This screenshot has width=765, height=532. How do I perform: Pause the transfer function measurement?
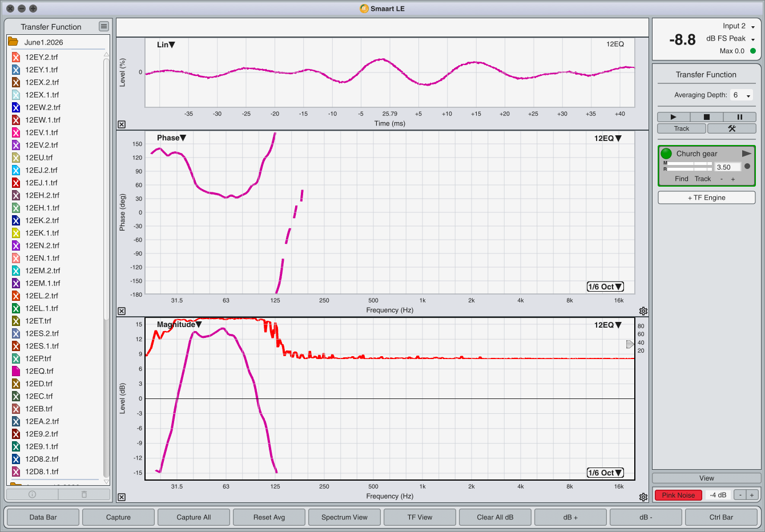[x=739, y=117]
